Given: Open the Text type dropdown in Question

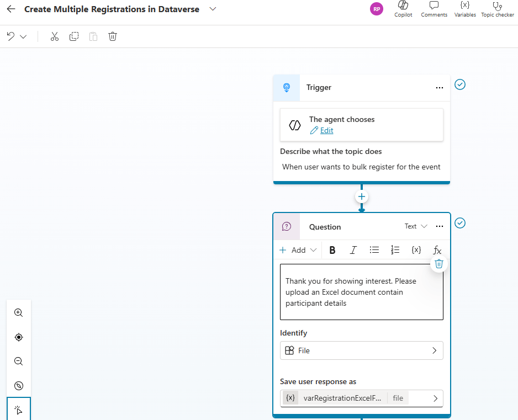Looking at the screenshot, I should click(x=416, y=226).
